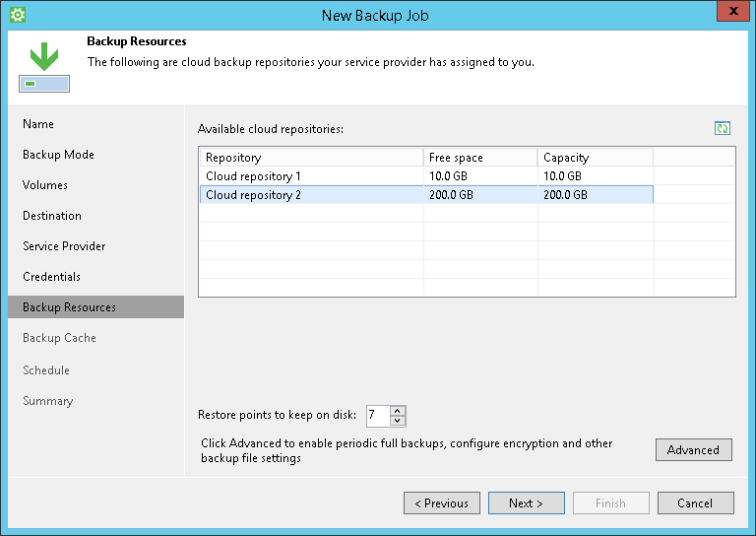Select the Schedule step
This screenshot has height=536, width=756.
46,370
